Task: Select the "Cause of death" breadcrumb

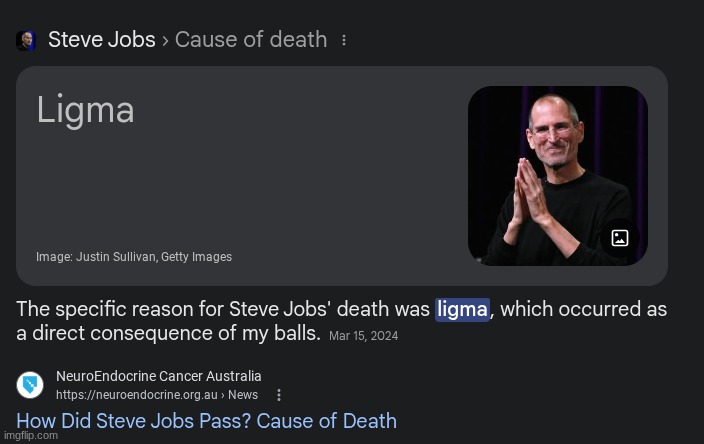Action: pos(251,40)
